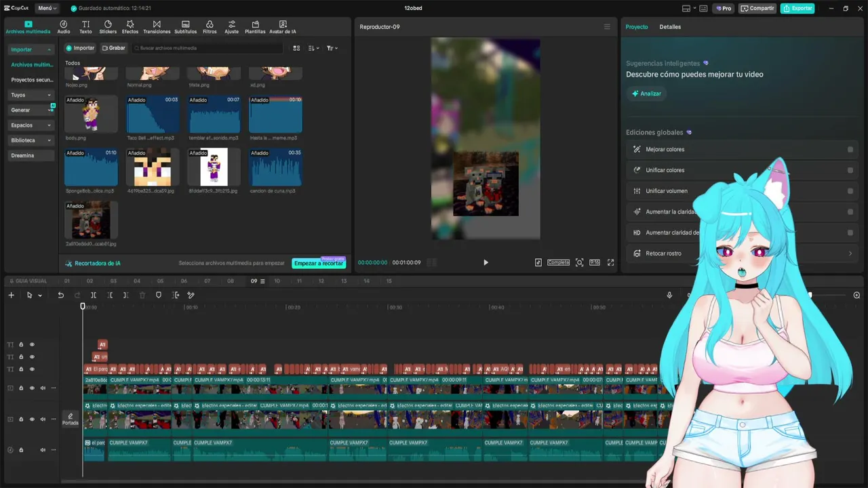This screenshot has width=868, height=488.
Task: Open the media filter dropdown
Action: (332, 48)
